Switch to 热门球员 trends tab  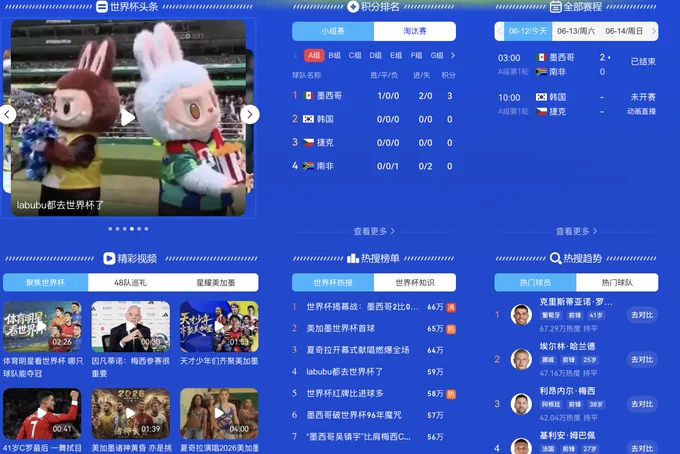(x=535, y=283)
